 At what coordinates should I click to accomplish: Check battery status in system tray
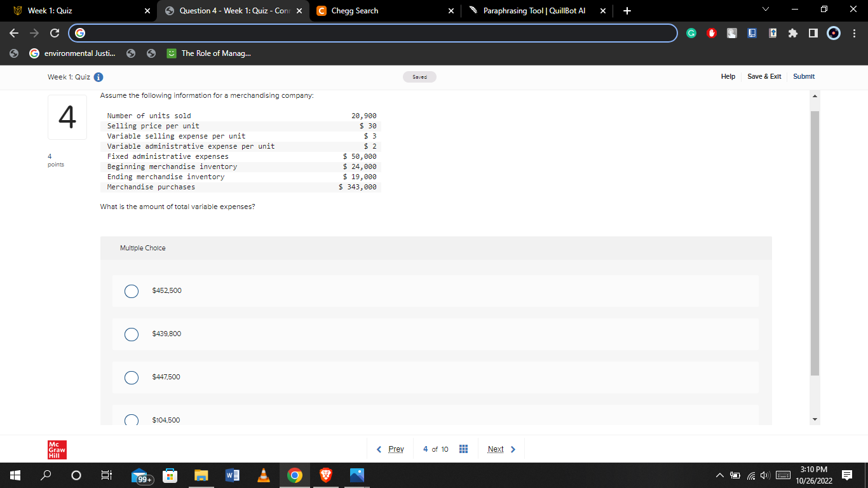click(736, 475)
